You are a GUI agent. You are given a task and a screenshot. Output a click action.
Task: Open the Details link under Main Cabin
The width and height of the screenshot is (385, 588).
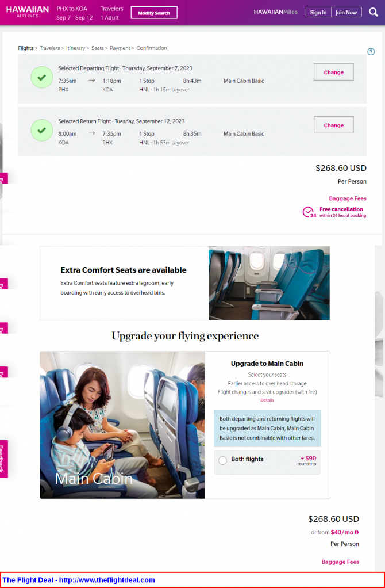(267, 400)
